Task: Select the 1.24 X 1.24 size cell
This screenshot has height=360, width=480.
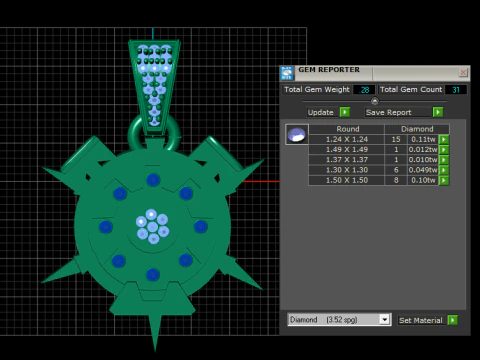Action: tap(347, 139)
